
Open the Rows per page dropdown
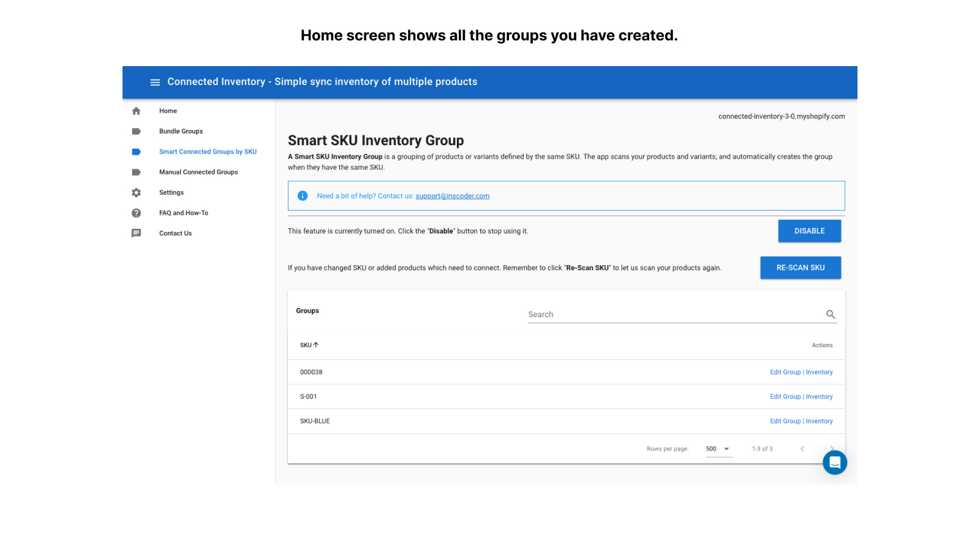718,448
